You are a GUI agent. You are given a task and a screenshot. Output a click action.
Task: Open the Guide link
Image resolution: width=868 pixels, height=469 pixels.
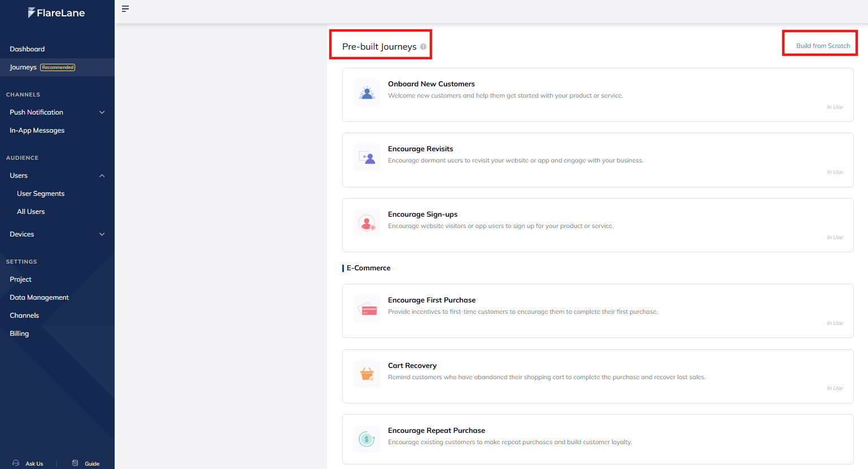point(92,463)
